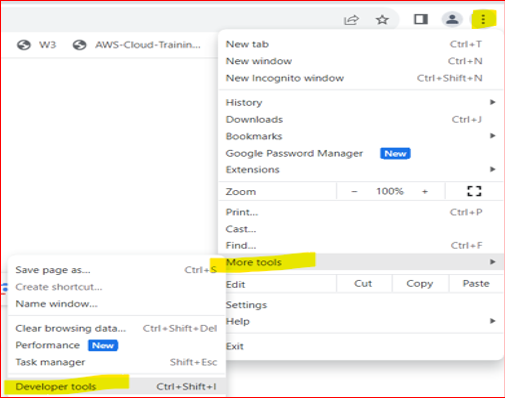This screenshot has height=398, width=505.
Task: Choose Exit to close Chrome
Action: pos(364,346)
